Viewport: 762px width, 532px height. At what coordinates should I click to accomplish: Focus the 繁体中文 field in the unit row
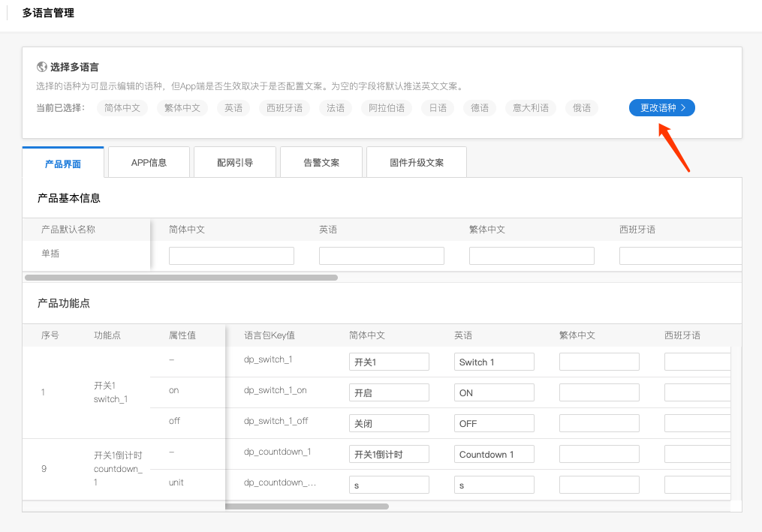pos(599,485)
